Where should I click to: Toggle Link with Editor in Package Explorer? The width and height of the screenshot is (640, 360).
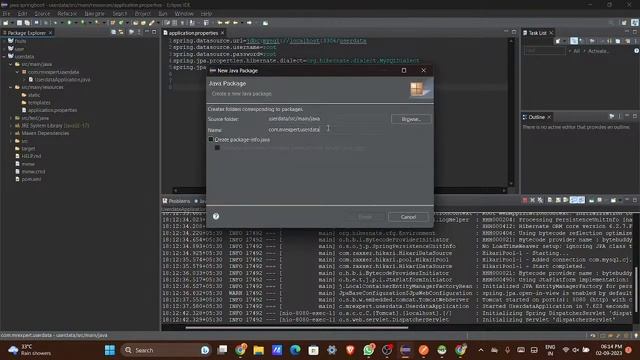[121, 32]
